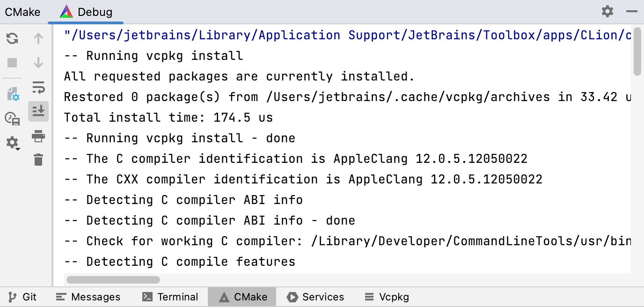
Task: Click the horizontal scrollbar thumb
Action: pos(112,279)
